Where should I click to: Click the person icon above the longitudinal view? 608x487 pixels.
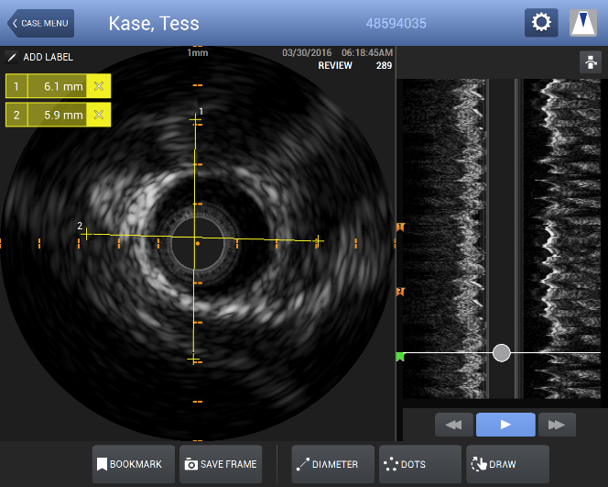(x=590, y=62)
